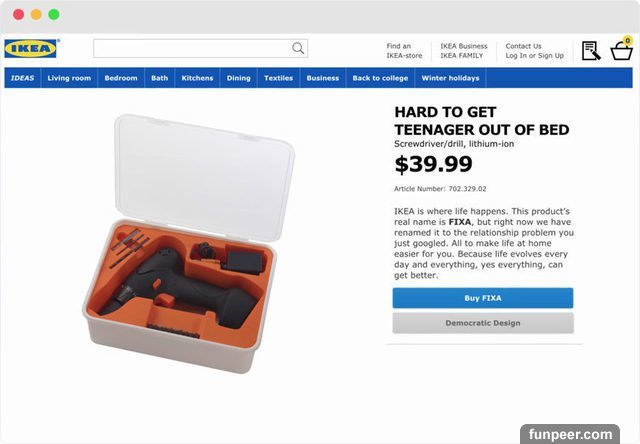Select Winter holidays navigation tab

[450, 78]
